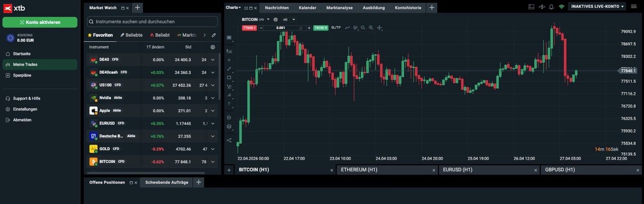This screenshot has height=204, width=644.
Task: Select the Apple Aktie instrument row
Action: coord(152,111)
